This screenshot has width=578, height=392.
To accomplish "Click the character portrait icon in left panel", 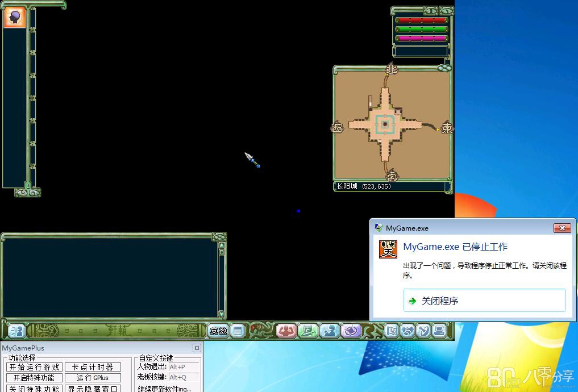I will (14, 16).
